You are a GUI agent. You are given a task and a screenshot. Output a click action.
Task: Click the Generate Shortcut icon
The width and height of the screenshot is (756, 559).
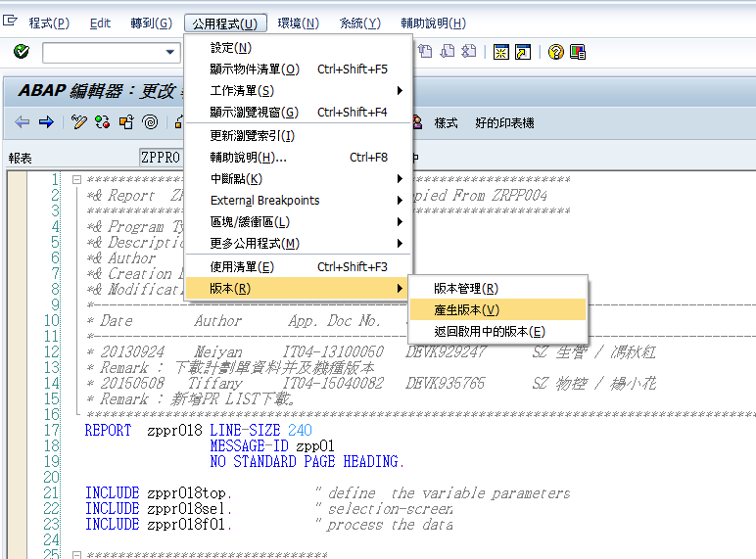point(523,52)
